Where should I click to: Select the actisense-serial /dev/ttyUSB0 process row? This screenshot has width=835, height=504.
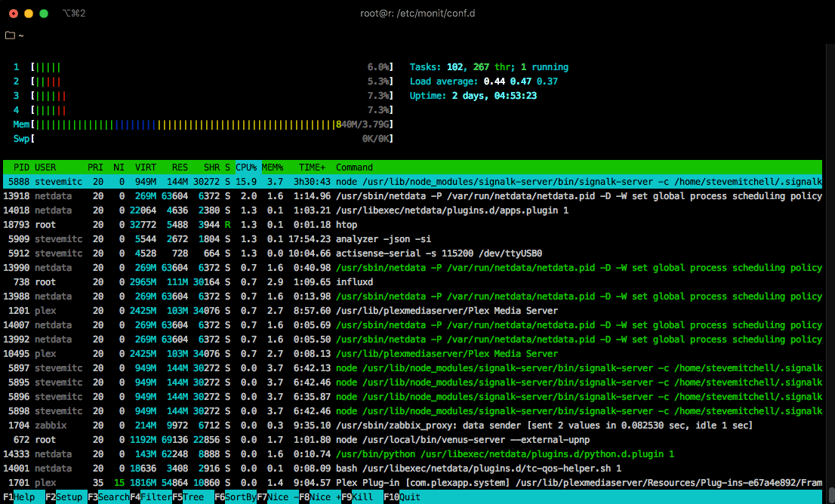click(413, 254)
